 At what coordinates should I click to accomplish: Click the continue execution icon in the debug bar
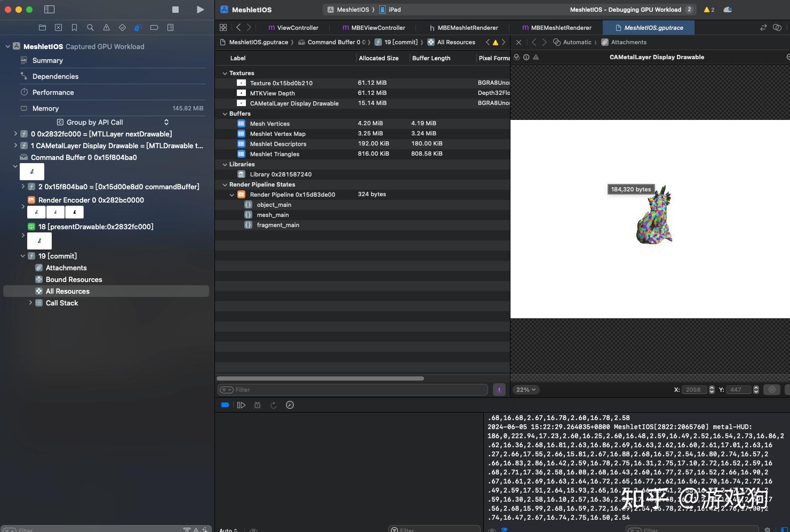(241, 405)
